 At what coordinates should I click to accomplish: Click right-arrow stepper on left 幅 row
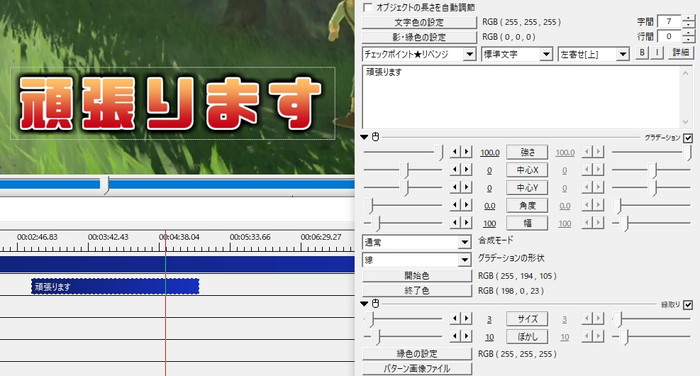pyautogui.click(x=467, y=222)
